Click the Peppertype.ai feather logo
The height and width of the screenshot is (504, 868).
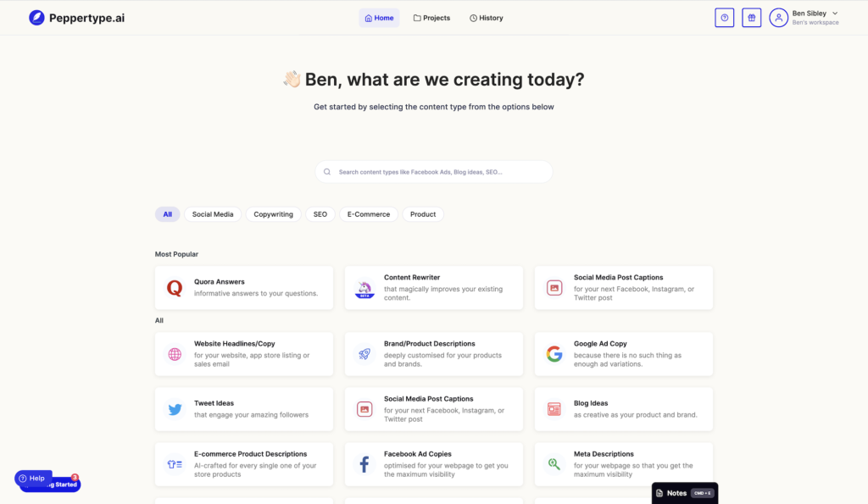(x=36, y=18)
